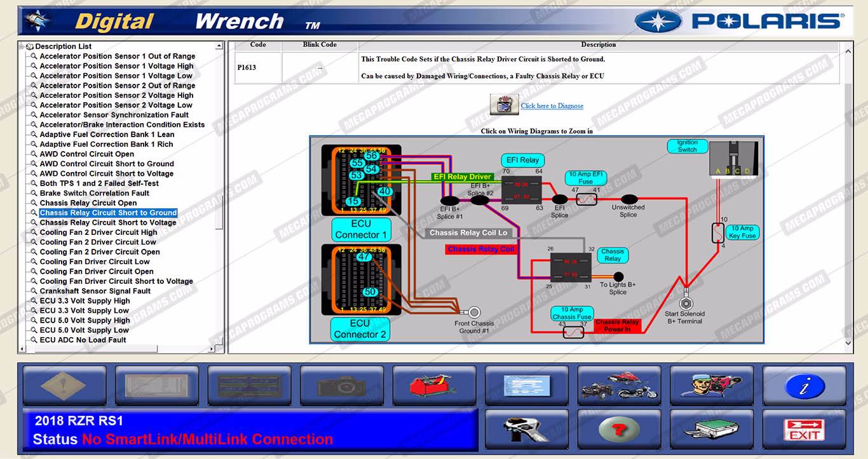868x459 pixels.
Task: Open the data sheet button in bottom toolbar
Action: point(157,385)
